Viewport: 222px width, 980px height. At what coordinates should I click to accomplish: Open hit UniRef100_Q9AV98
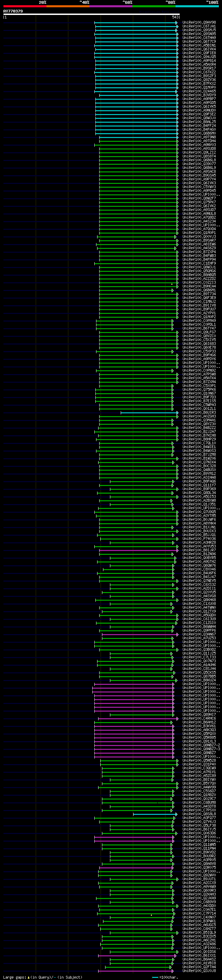(199, 23)
